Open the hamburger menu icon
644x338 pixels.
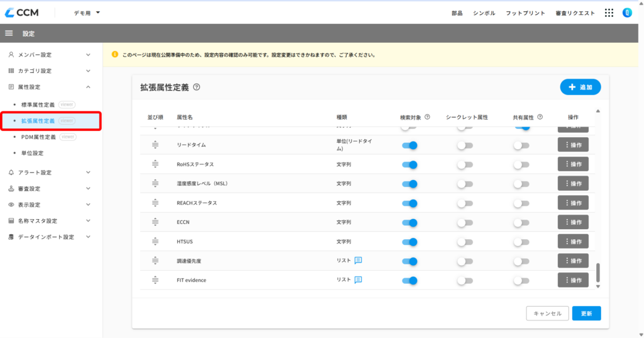[x=9, y=33]
